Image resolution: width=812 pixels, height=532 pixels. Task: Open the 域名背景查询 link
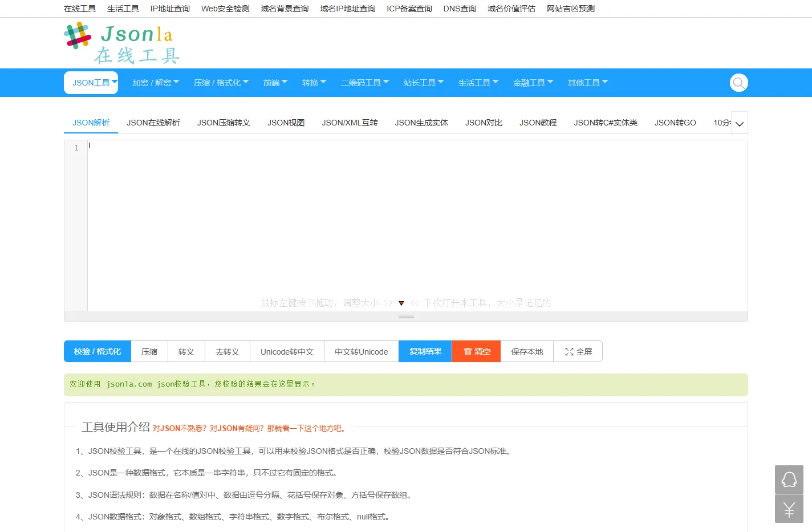pos(285,9)
